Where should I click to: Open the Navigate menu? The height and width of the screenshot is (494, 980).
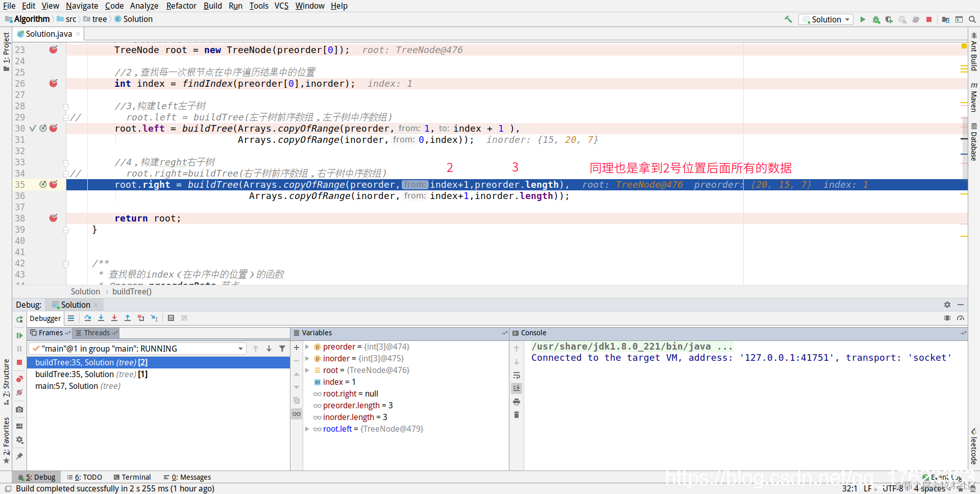click(82, 6)
